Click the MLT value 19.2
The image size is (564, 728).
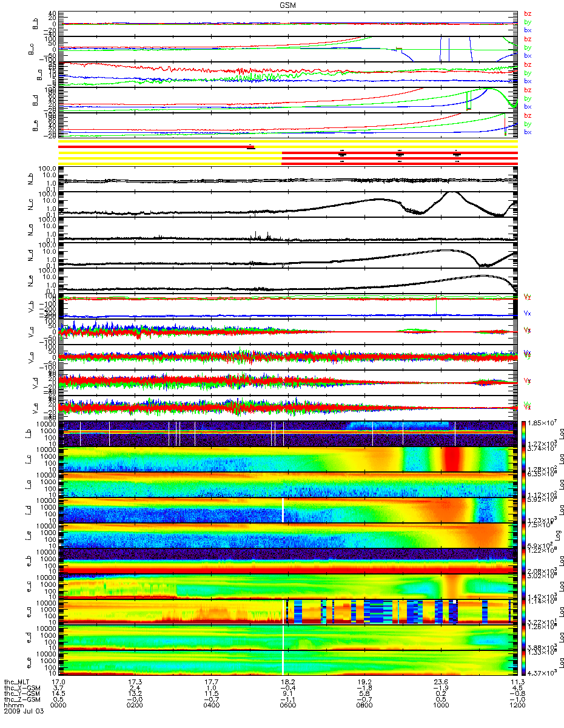(x=364, y=682)
